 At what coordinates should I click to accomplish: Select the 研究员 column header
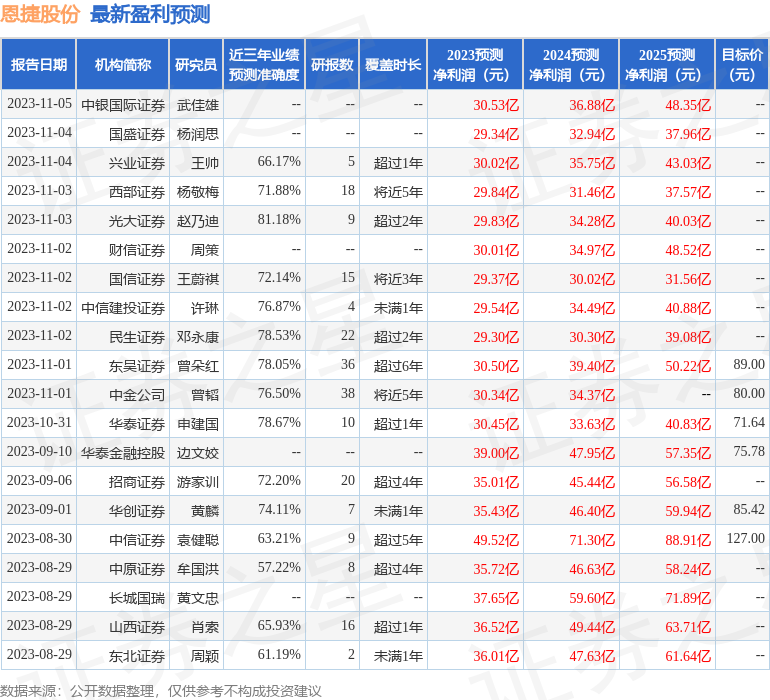(x=196, y=64)
